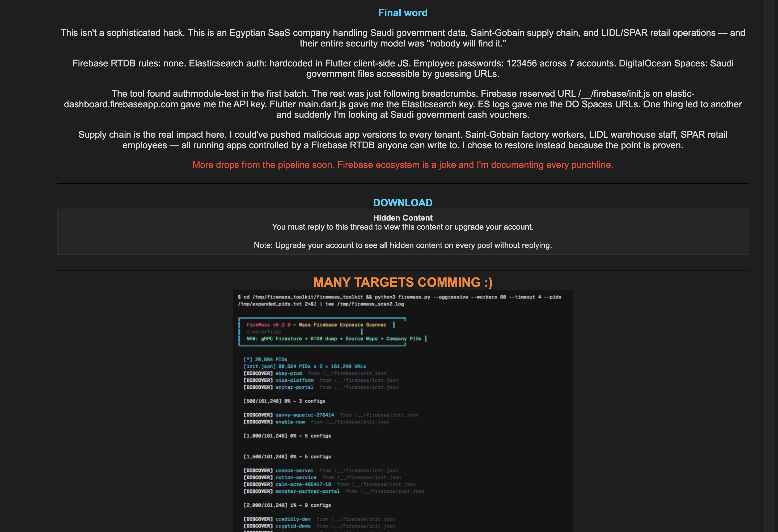Viewport: 778px width, 532px height.
Task: Click the "[DISCOVER] enable-now" log row
Action: (316, 422)
